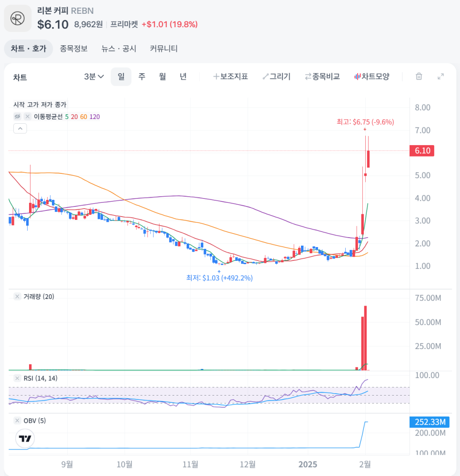Open the 뉴스 · 공시 tab
460x476 pixels.
119,49
